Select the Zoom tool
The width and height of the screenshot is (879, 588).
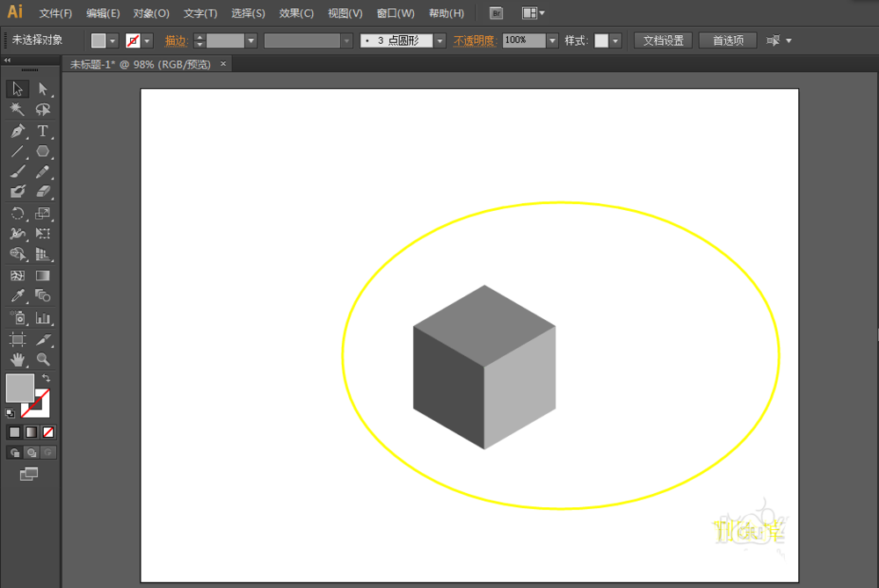point(42,359)
